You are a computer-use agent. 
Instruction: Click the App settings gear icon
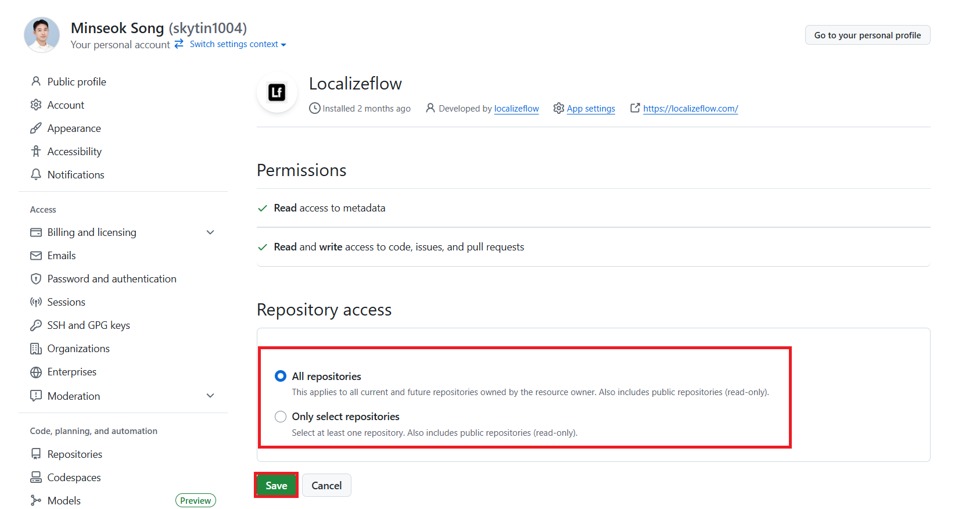point(559,108)
